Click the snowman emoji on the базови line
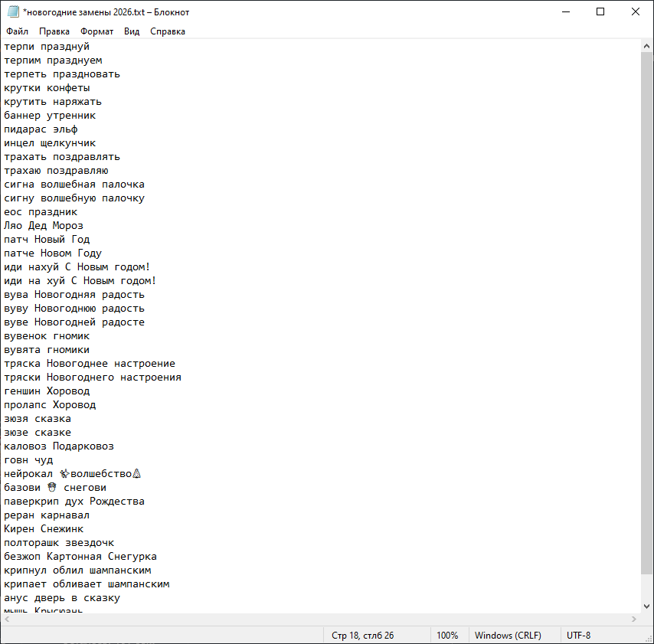This screenshot has width=654, height=644. [x=52, y=487]
